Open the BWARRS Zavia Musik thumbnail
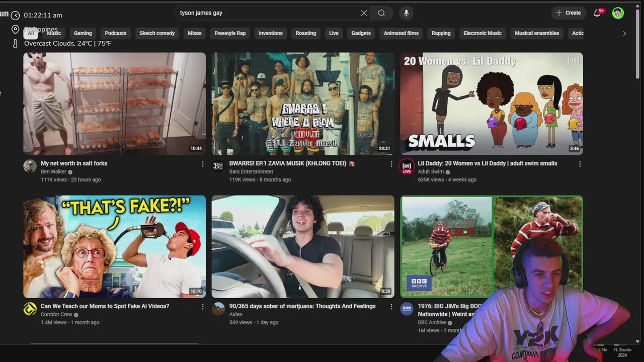Image resolution: width=644 pixels, height=362 pixels. 303,104
